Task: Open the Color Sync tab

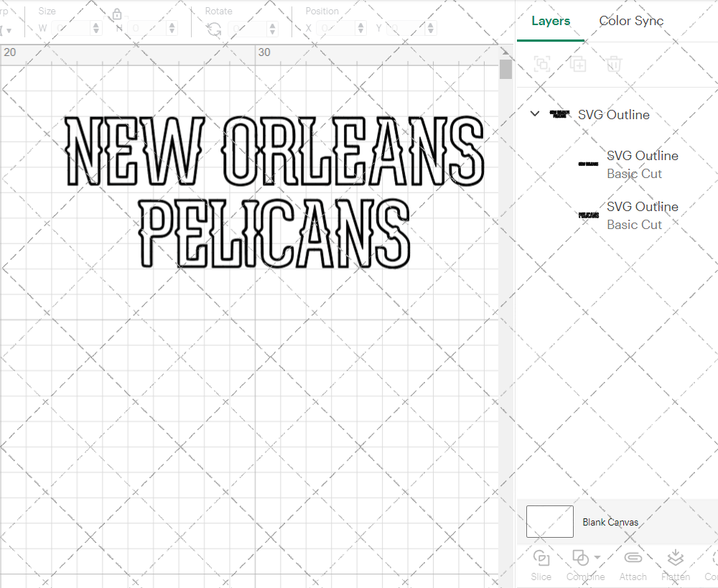Action: [631, 21]
